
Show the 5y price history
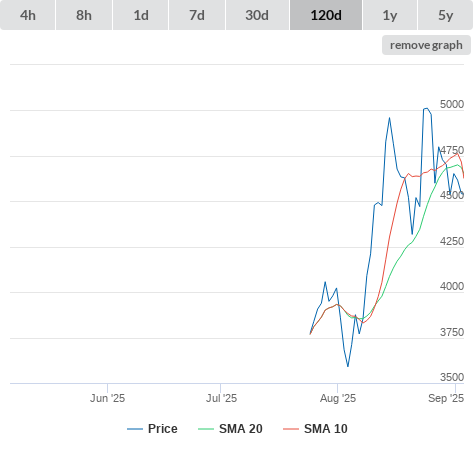point(445,15)
